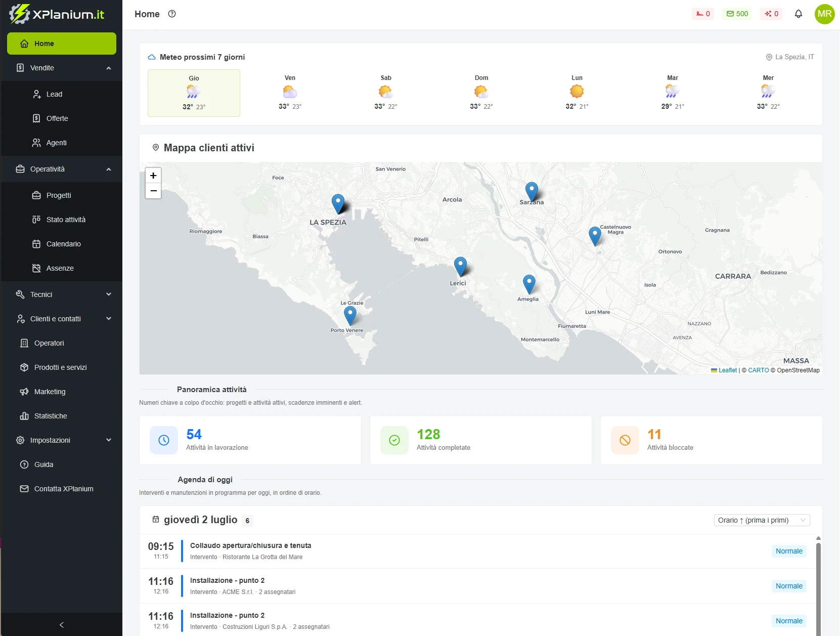This screenshot has height=636, width=840.
Task: Open Prodotti e servizi in the sidebar
Action: [62, 367]
